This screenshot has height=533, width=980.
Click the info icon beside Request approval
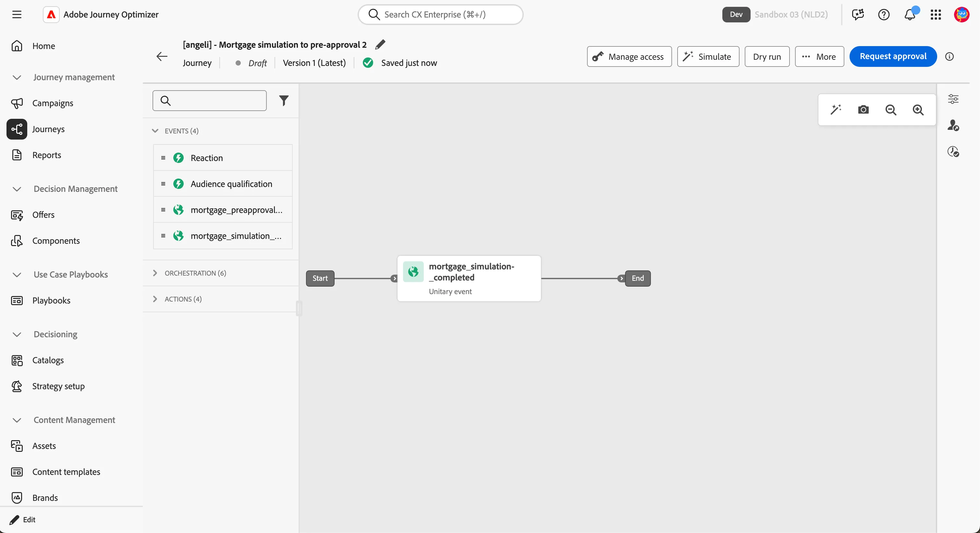949,57
